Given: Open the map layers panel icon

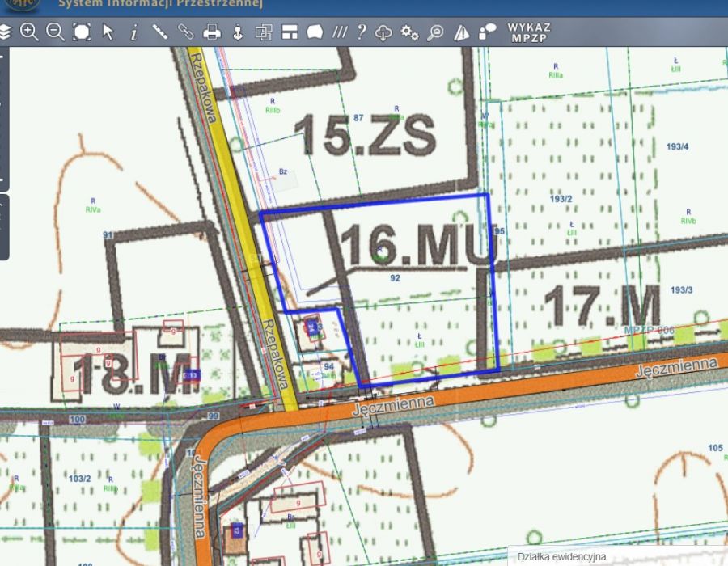Looking at the screenshot, I should click(x=6, y=32).
